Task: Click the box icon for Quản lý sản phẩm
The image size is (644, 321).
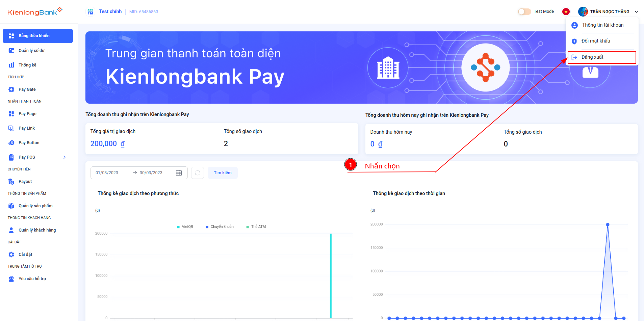Action: click(11, 206)
